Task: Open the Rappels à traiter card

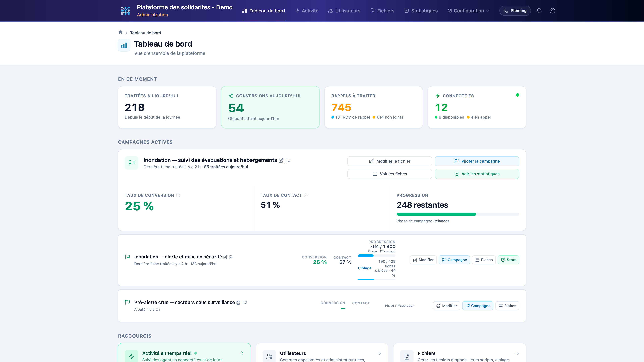Action: coord(373,107)
